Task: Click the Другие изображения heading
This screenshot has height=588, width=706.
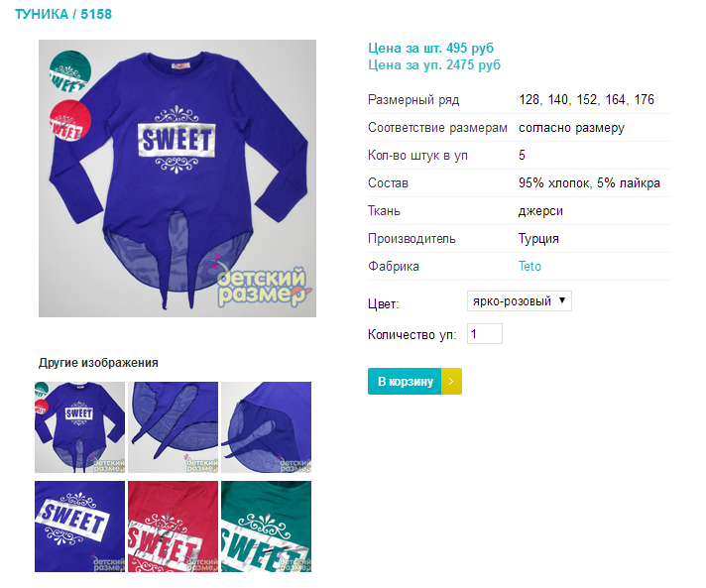Action: click(x=98, y=363)
